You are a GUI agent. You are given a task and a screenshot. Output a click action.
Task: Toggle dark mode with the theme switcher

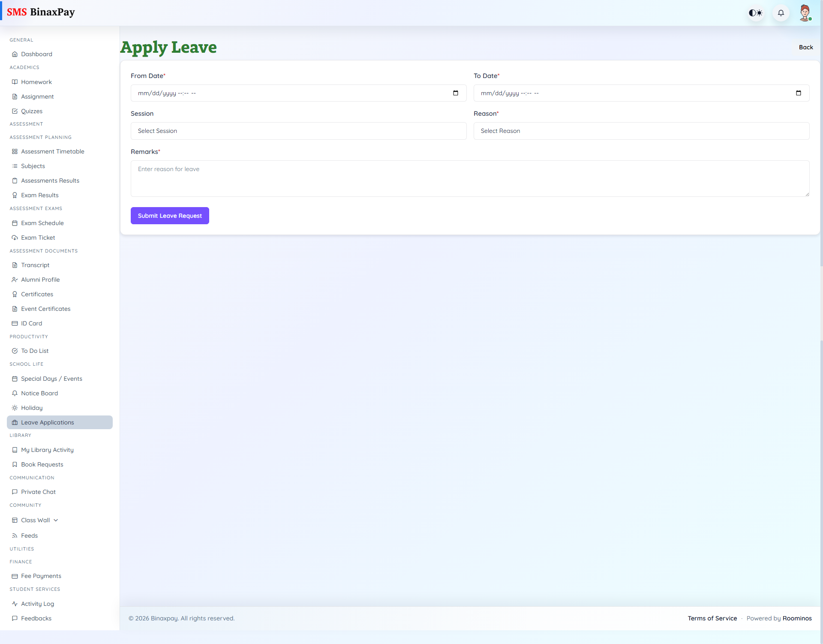[x=756, y=13]
